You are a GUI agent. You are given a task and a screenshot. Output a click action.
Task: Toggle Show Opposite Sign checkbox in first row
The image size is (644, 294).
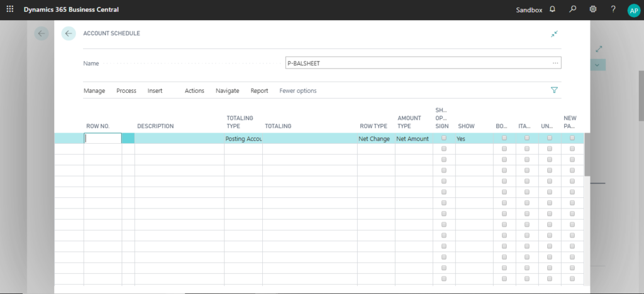click(443, 138)
